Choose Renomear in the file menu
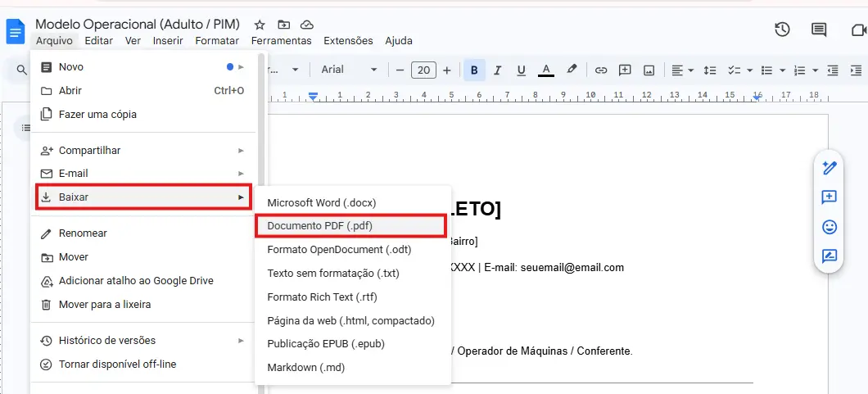The height and width of the screenshot is (394, 868). 144,233
